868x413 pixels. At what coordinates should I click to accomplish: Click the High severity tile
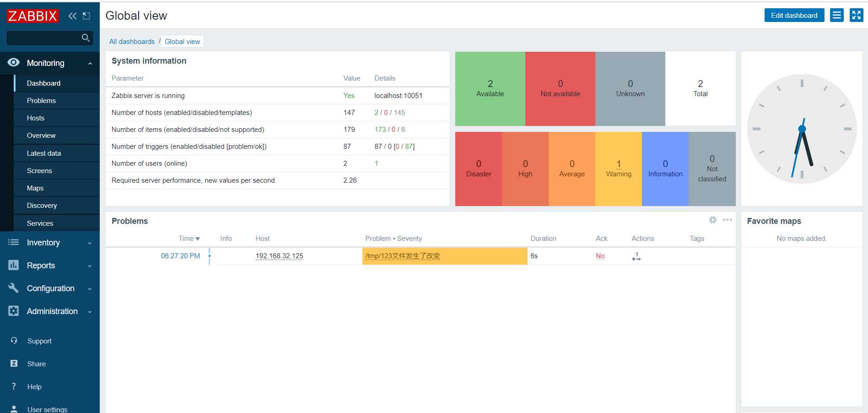coord(525,169)
